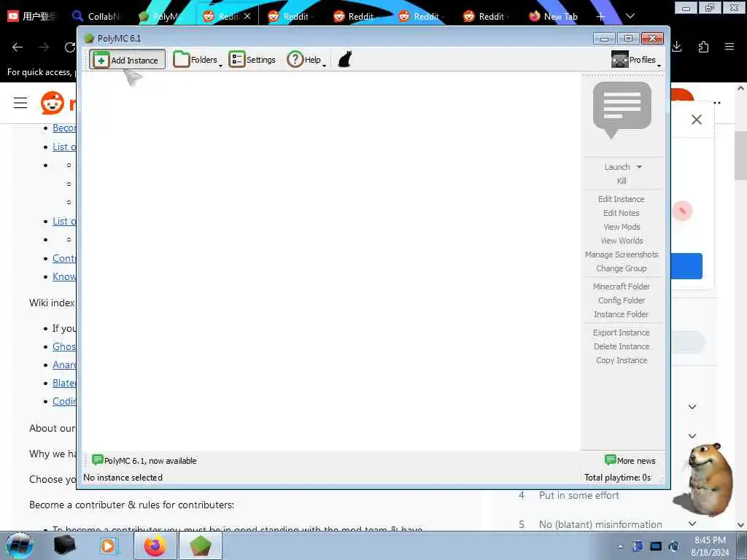The width and height of the screenshot is (747, 560).
Task: Click the blue button on Reddit page
Action: [686, 265]
